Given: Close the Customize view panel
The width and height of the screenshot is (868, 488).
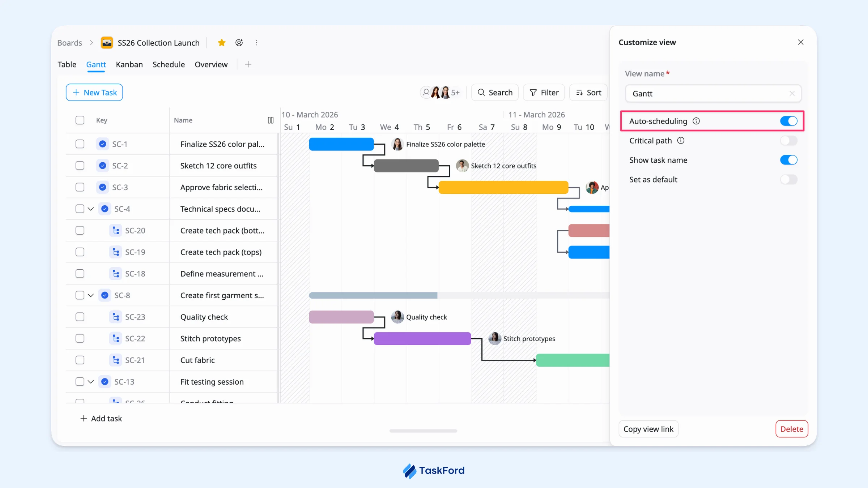Looking at the screenshot, I should point(801,42).
